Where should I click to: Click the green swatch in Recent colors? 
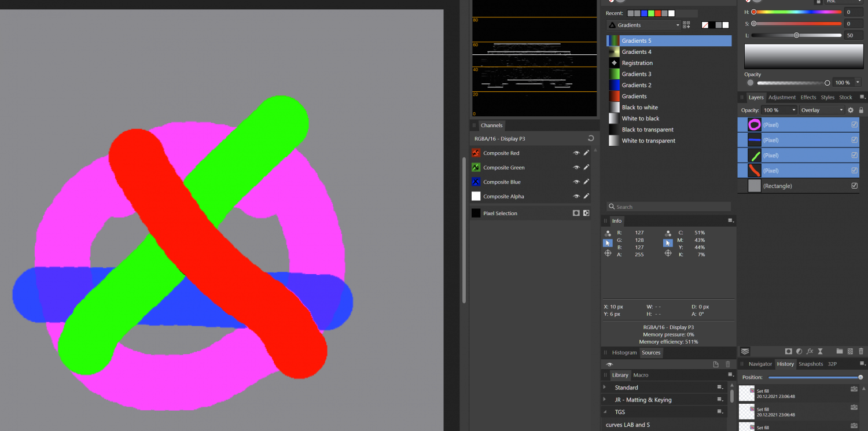coord(651,13)
